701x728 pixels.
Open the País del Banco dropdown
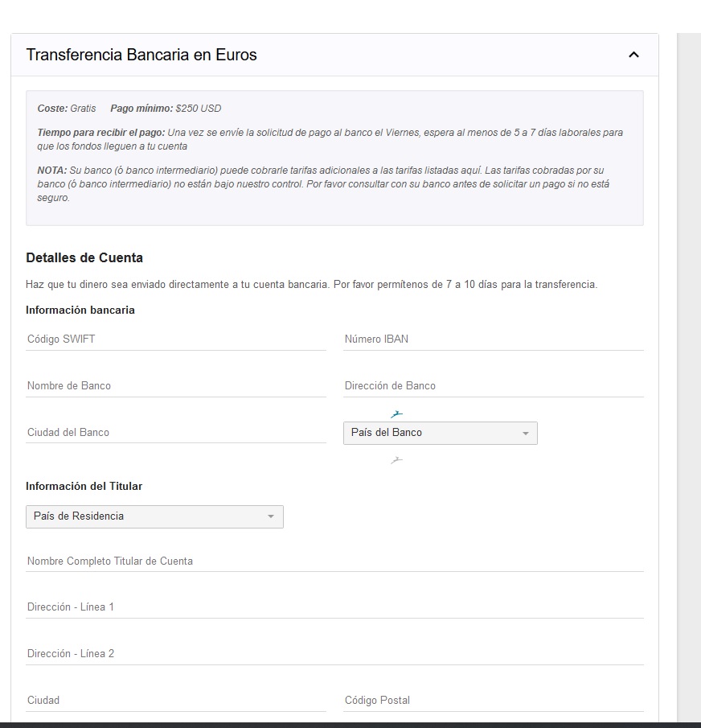tap(440, 433)
